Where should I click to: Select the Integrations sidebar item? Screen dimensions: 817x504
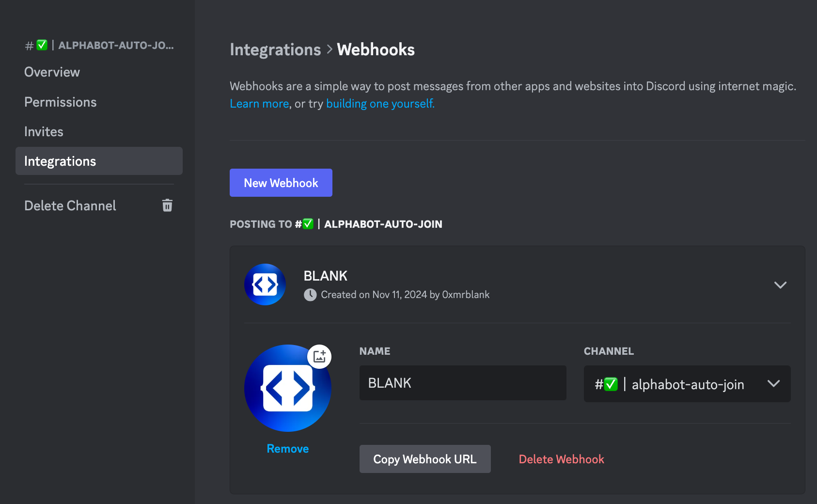[x=99, y=161]
